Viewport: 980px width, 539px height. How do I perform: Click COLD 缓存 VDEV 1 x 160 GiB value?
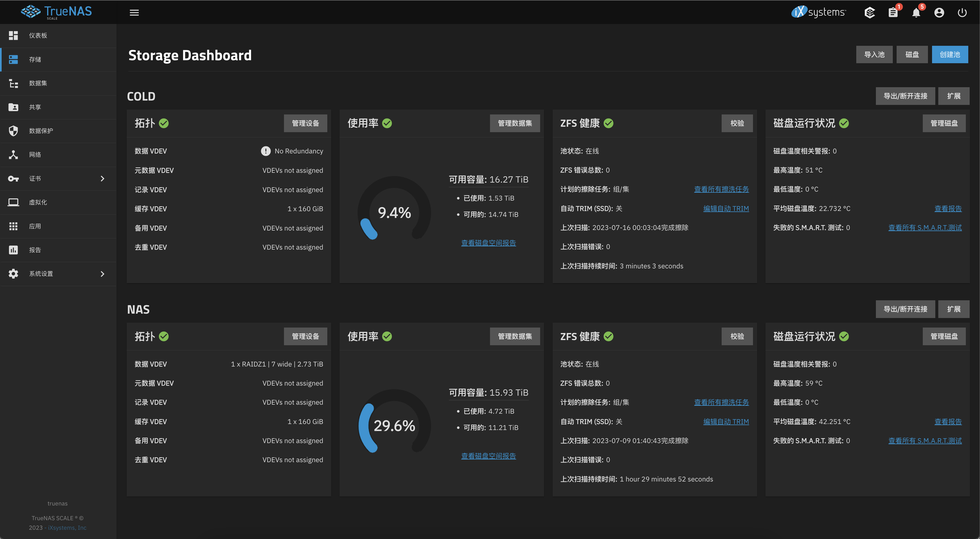point(305,208)
